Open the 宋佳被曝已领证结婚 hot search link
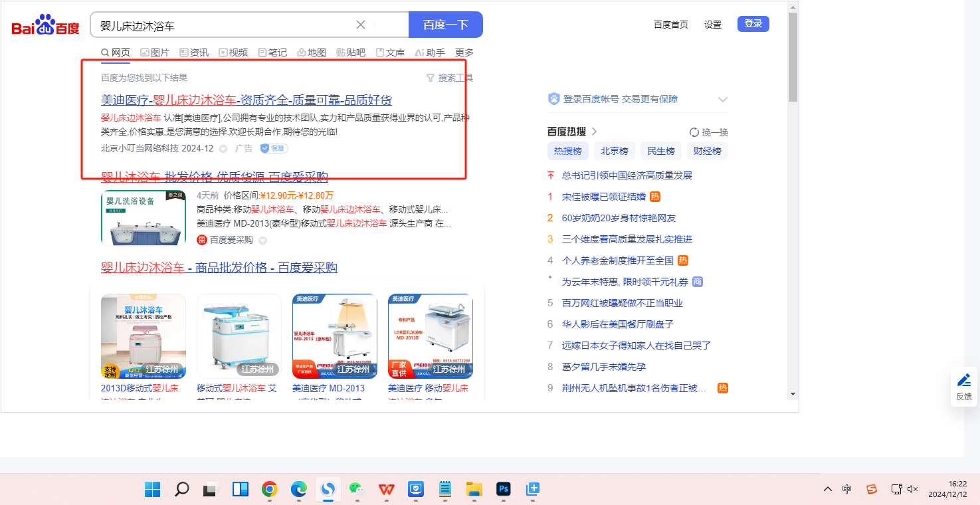This screenshot has height=505, width=980. [x=603, y=197]
